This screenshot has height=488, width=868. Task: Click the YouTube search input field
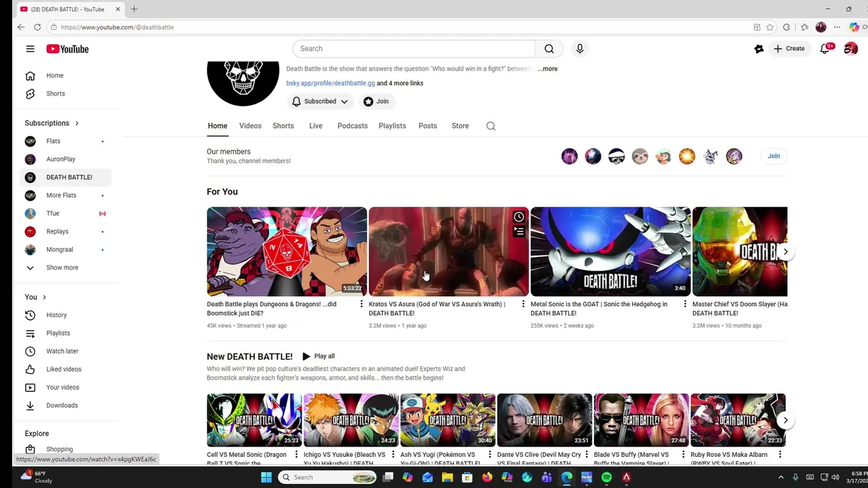(x=414, y=49)
